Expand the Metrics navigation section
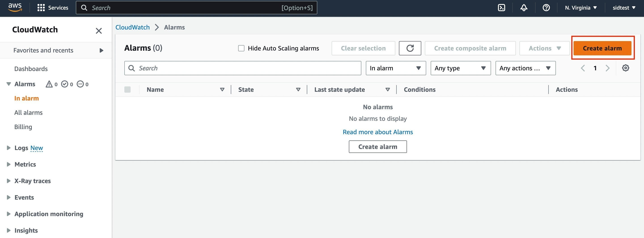The height and width of the screenshot is (238, 644). click(25, 164)
